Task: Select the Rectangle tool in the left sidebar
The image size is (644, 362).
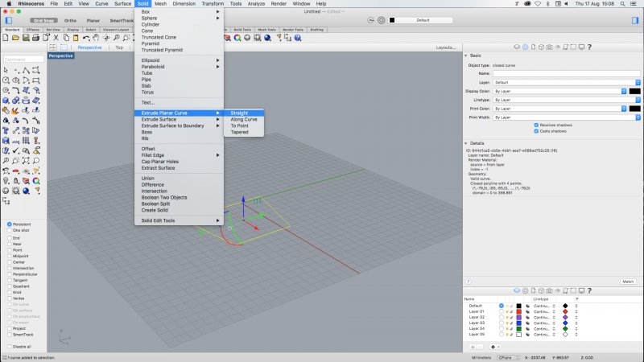Action: (36, 80)
